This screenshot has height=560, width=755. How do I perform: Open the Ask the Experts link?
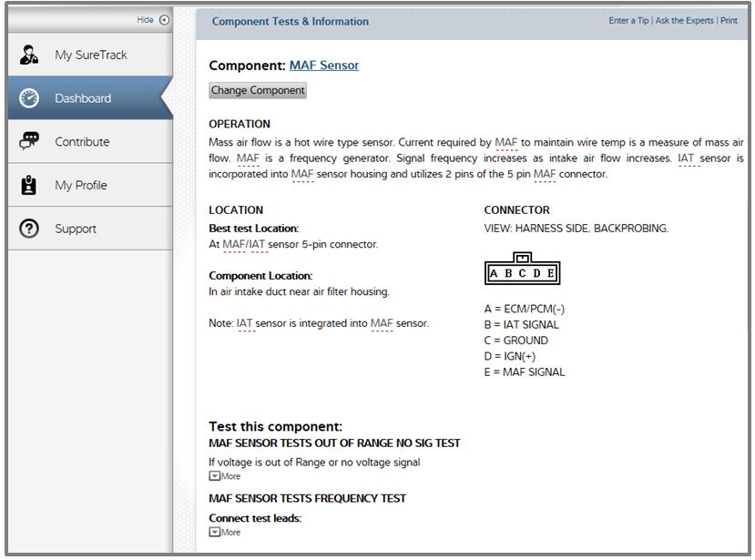[x=684, y=21]
